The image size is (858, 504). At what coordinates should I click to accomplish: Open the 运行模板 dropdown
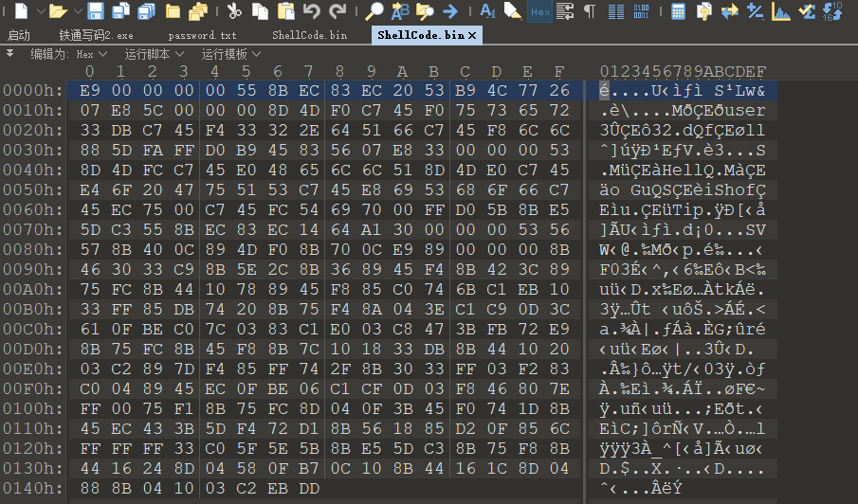pos(230,54)
